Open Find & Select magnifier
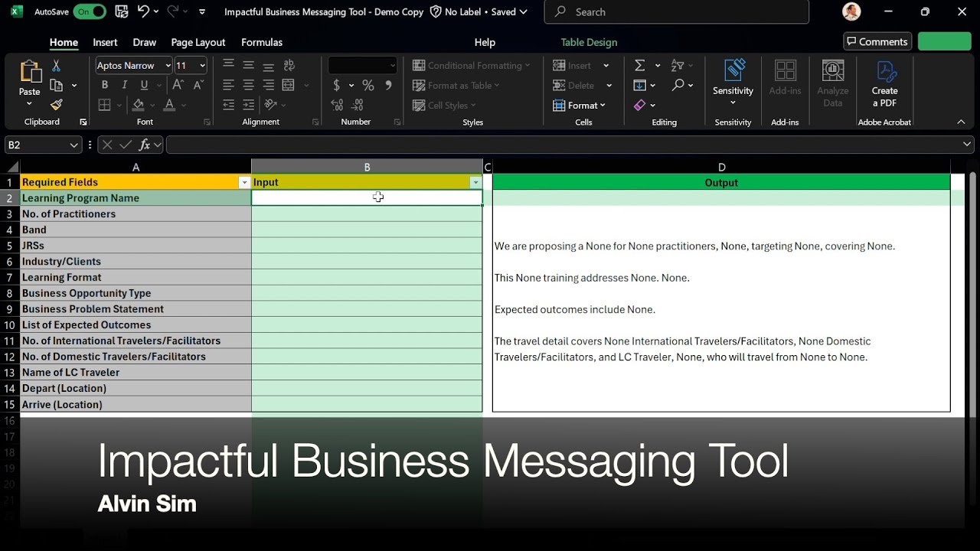The height and width of the screenshot is (551, 980). pyautogui.click(x=678, y=85)
